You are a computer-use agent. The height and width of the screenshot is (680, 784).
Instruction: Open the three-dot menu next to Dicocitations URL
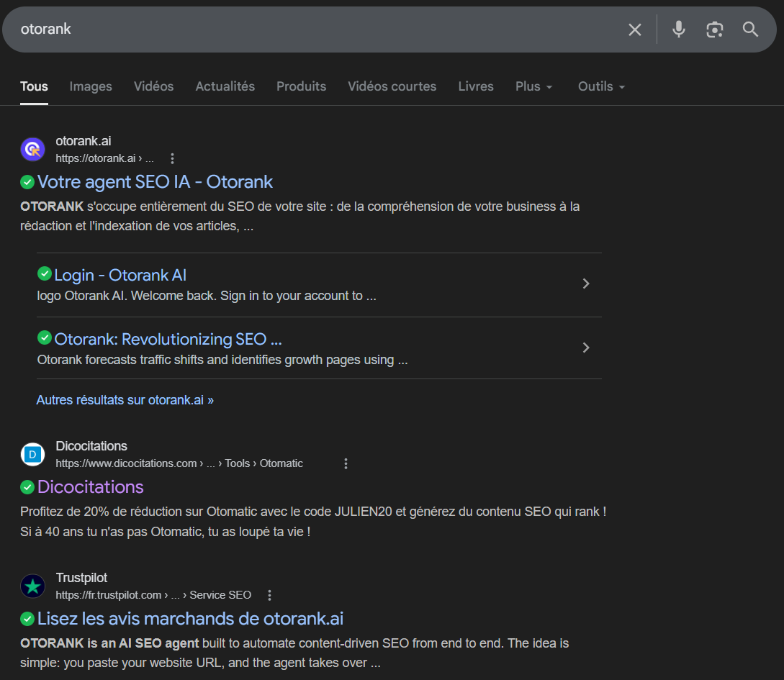pyautogui.click(x=346, y=463)
